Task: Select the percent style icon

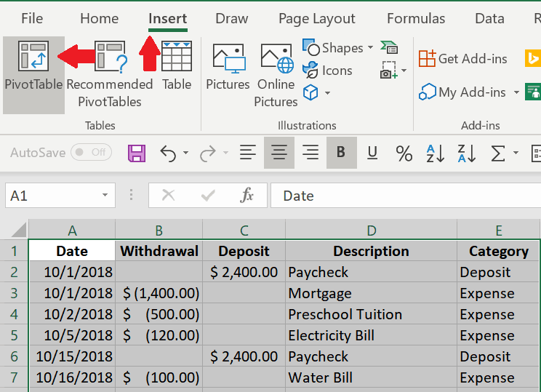Action: click(x=404, y=153)
